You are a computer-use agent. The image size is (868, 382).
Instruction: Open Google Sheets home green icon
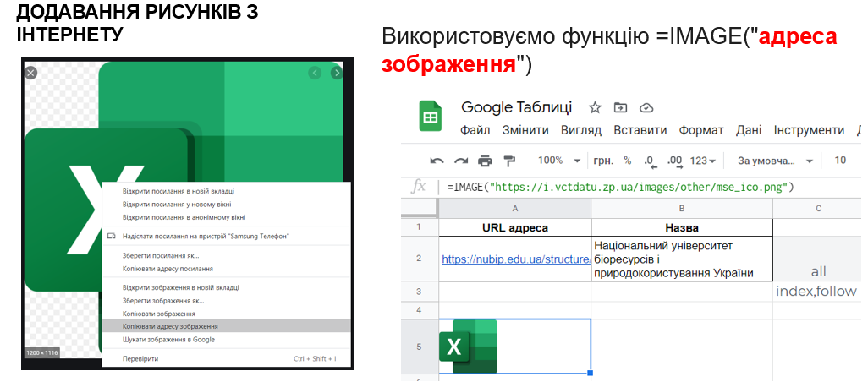point(431,117)
